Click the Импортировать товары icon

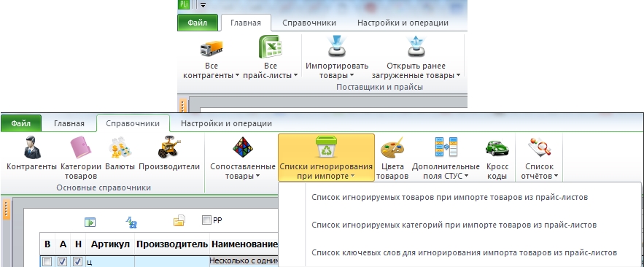(337, 46)
